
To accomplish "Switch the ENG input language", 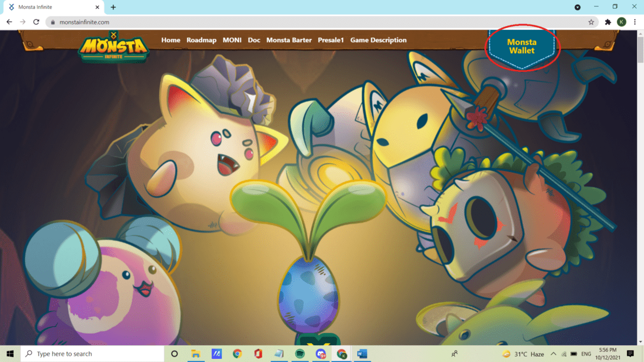I will tap(586, 354).
